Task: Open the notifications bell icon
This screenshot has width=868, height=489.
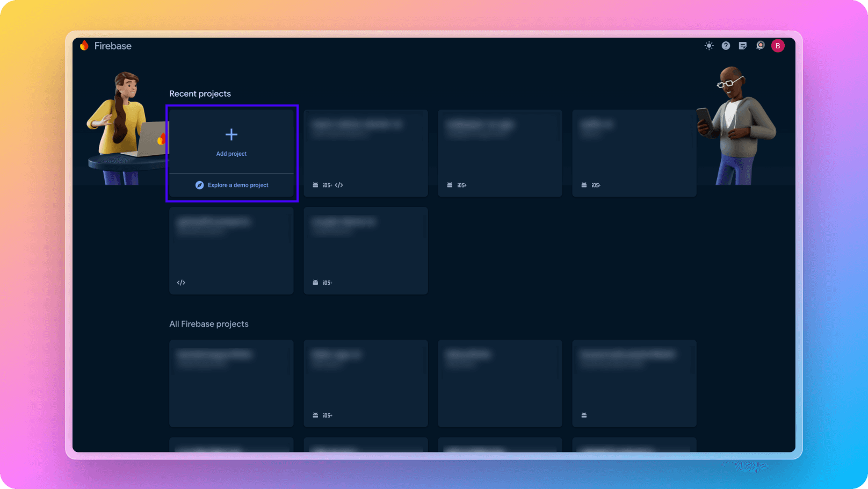Action: [760, 46]
